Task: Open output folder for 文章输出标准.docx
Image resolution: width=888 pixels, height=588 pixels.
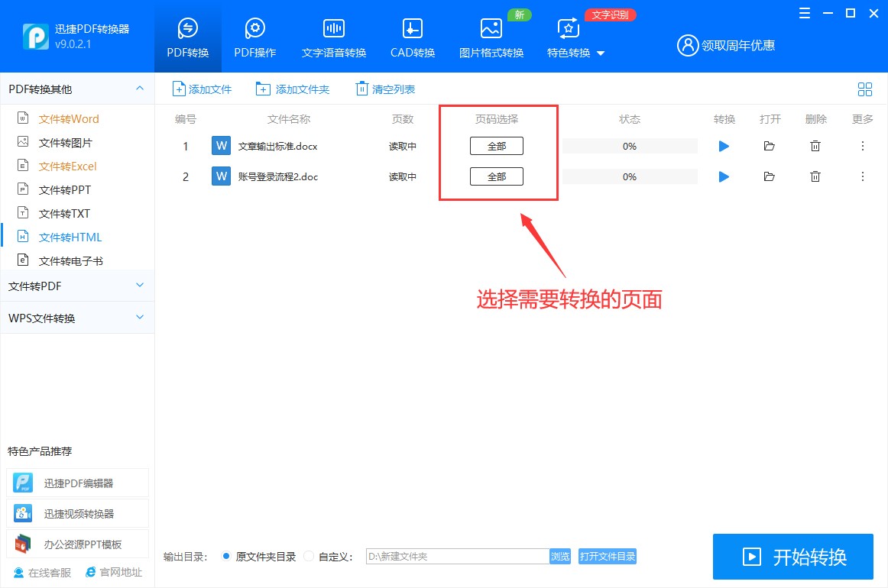Action: click(769, 146)
